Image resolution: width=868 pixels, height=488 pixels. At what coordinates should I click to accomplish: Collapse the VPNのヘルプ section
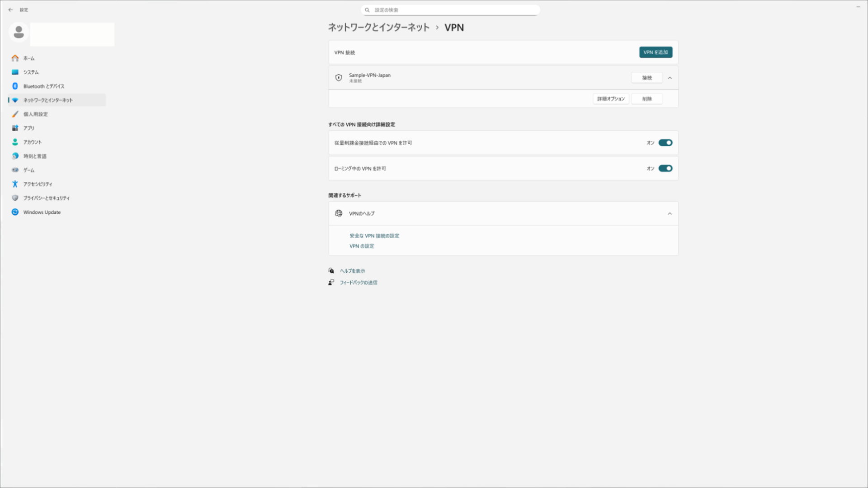pos(670,213)
